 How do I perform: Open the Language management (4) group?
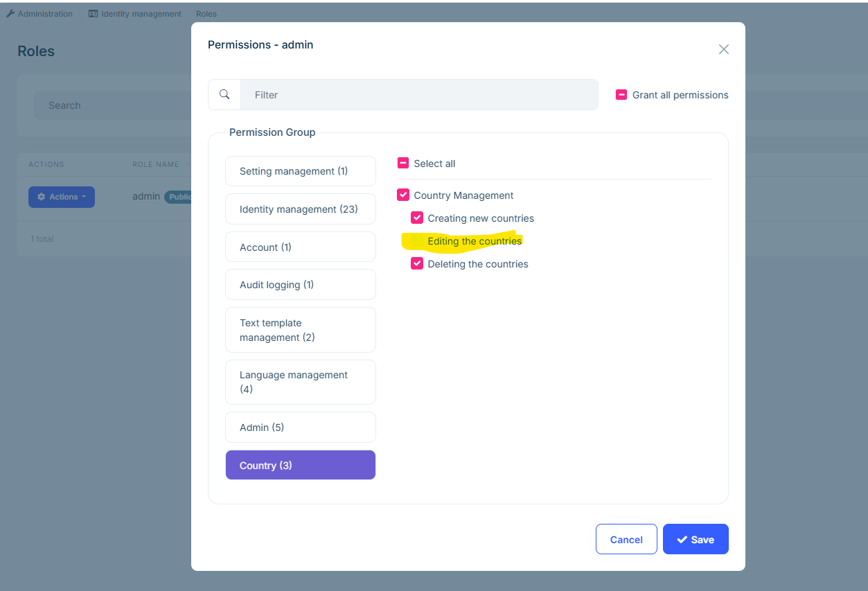coord(301,382)
